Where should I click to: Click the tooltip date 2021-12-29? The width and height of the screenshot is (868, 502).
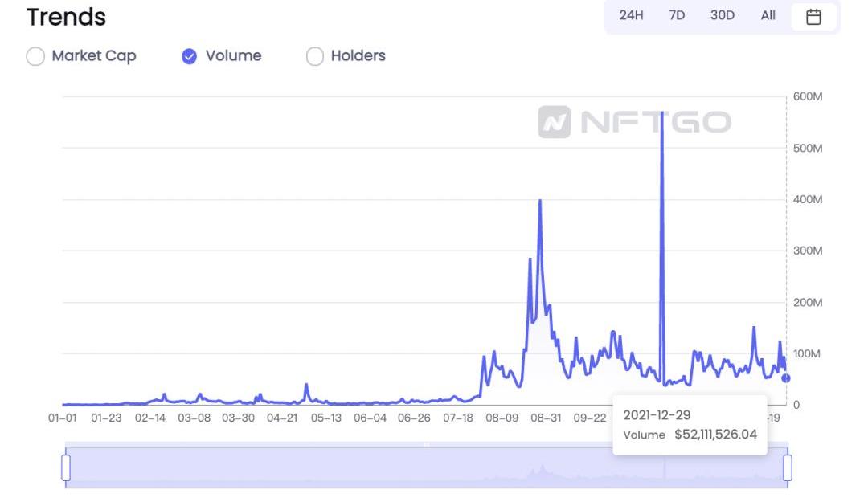tap(657, 415)
